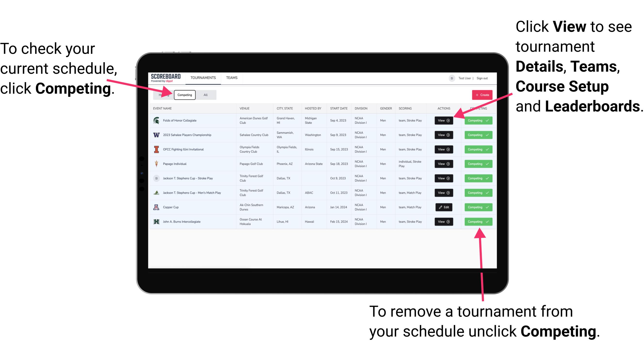Click the Competing filter tab
Image resolution: width=644 pixels, height=346 pixels.
tap(184, 95)
